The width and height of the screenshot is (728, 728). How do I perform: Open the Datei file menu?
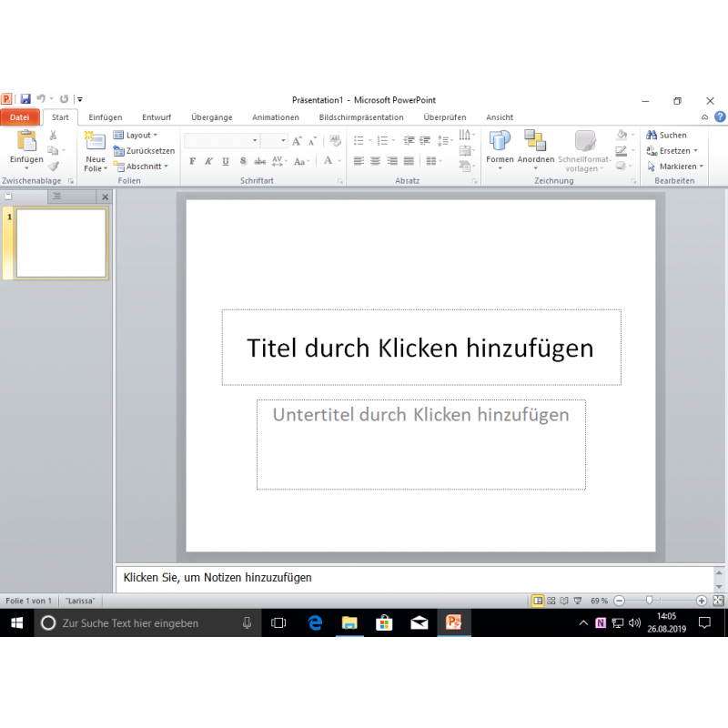[20, 117]
